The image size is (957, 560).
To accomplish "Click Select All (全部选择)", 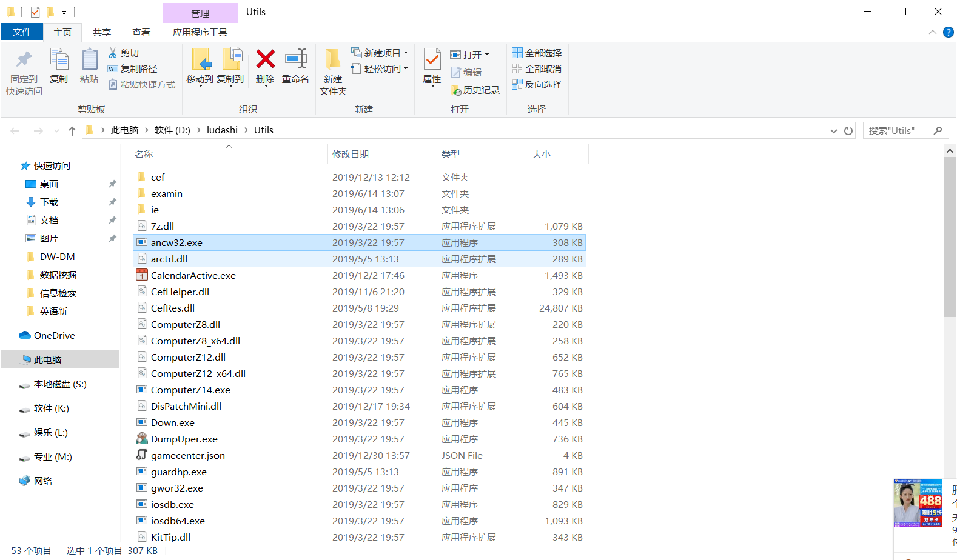I will pos(537,53).
